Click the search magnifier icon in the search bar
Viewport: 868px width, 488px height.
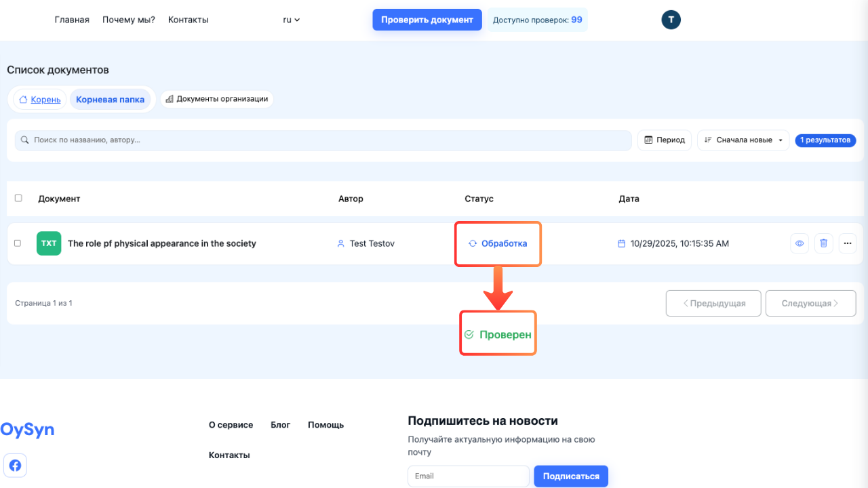click(23, 140)
